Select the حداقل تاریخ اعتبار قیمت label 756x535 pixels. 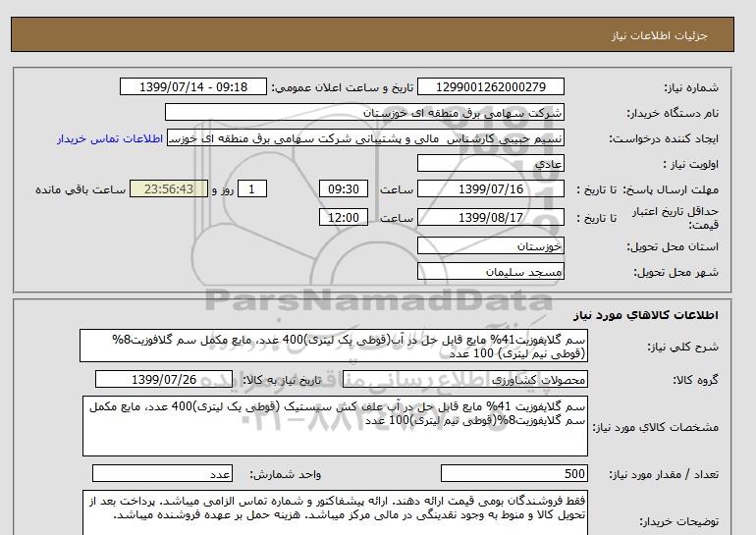(x=675, y=218)
